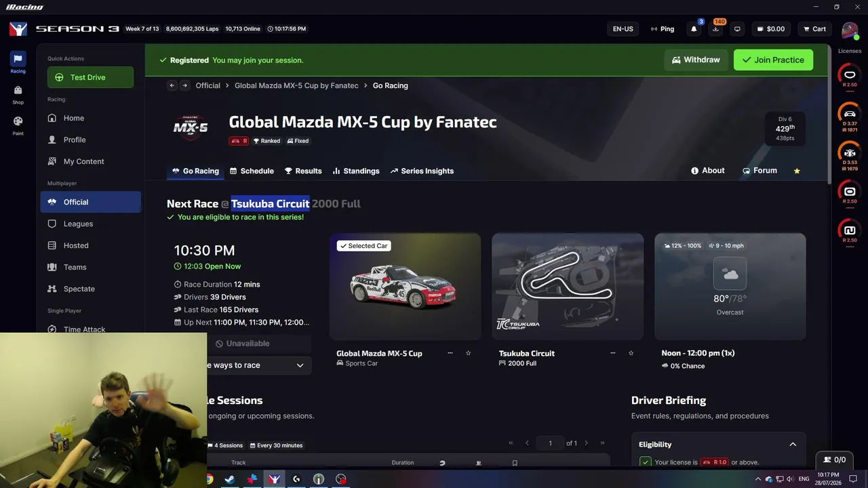Click the Overcast weather card
This screenshot has height=488, width=868.
point(730,287)
